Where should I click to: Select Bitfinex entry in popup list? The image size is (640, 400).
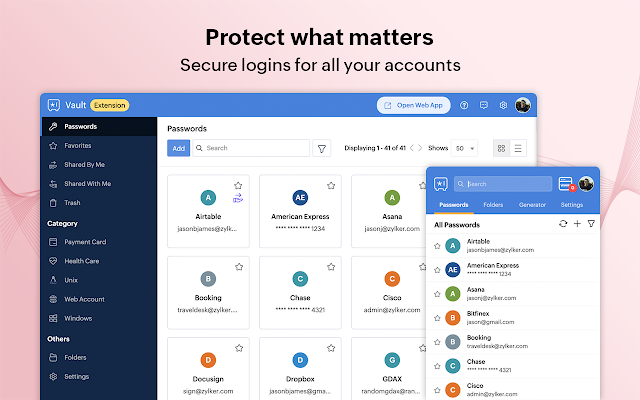click(x=513, y=318)
